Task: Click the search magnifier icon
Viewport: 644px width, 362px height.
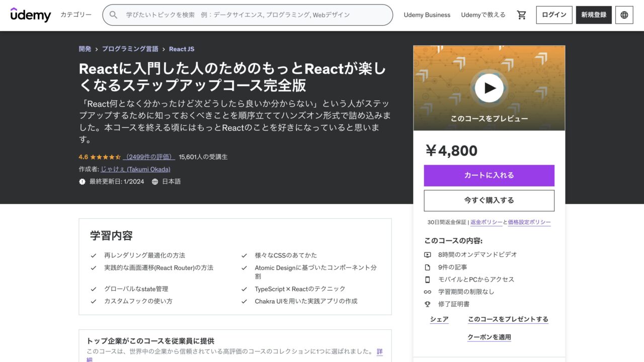Action: (113, 15)
